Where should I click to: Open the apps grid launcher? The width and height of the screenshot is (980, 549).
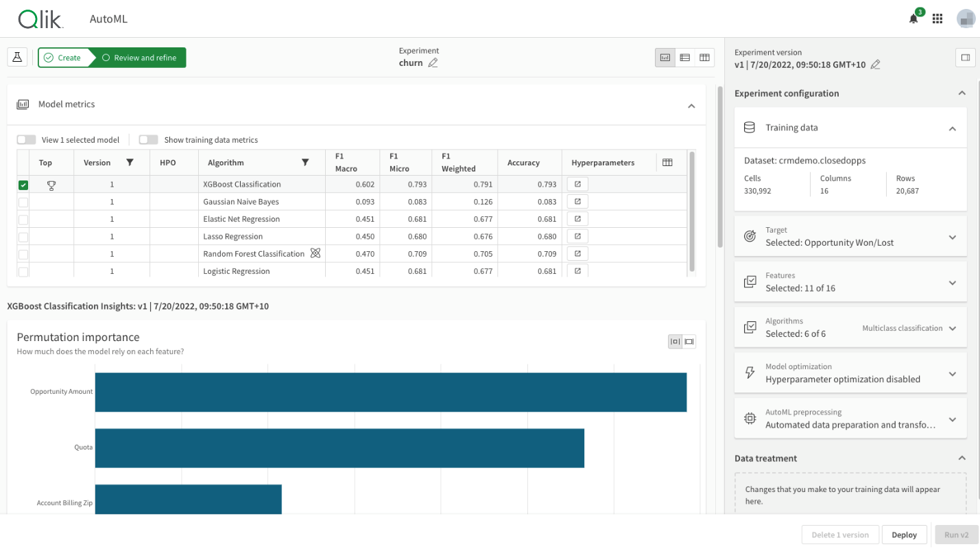pos(937,19)
